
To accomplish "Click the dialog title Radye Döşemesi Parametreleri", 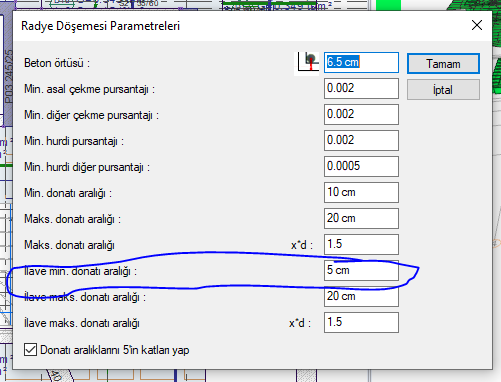I will pos(100,26).
